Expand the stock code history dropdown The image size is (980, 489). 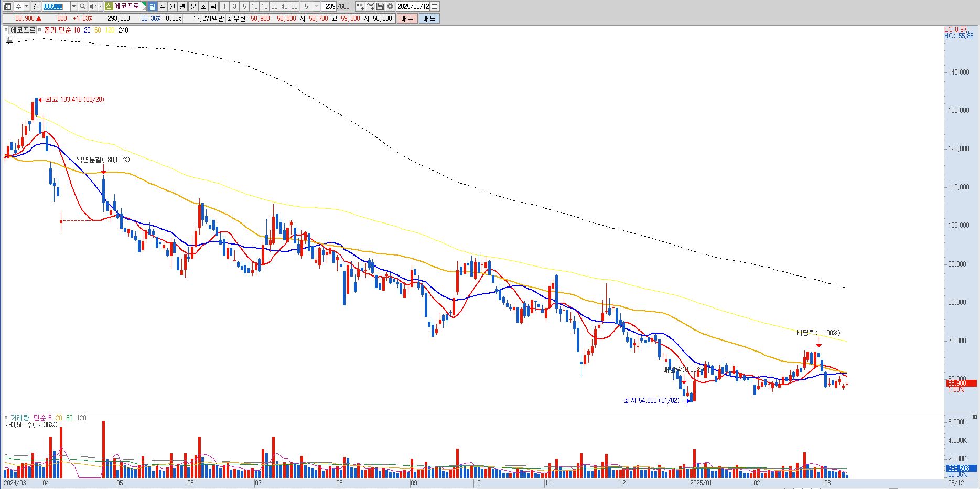coord(74,6)
